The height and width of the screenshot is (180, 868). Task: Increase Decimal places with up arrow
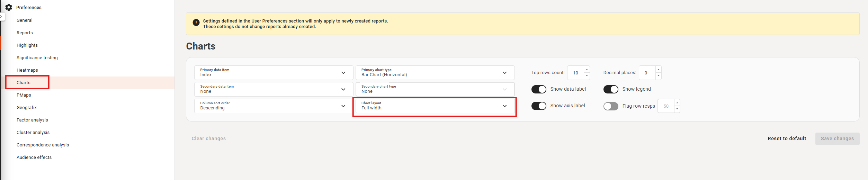[658, 70]
